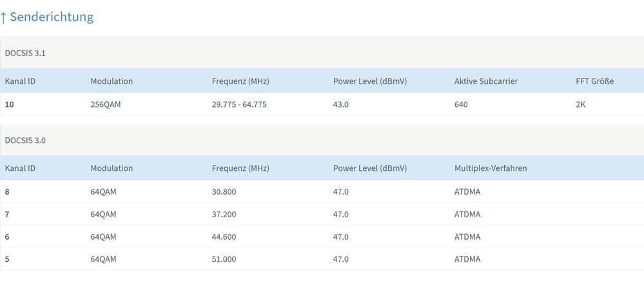Viewport: 644px width, 283px height.
Task: Select the DOCSIS 3.0 section header
Action: (x=25, y=140)
